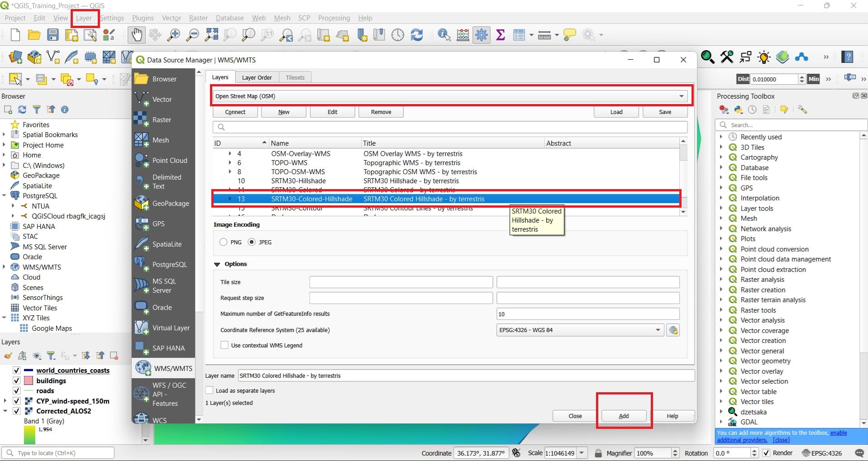Viewport: 868px width, 461px height.
Task: Activate the Zoom Out magnifier tool
Action: [x=193, y=35]
